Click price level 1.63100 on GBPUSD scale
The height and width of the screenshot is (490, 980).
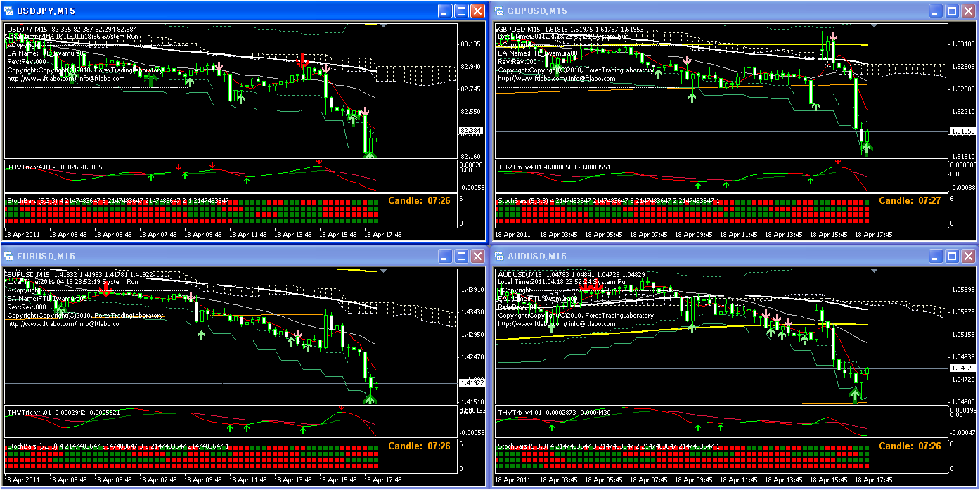click(962, 44)
